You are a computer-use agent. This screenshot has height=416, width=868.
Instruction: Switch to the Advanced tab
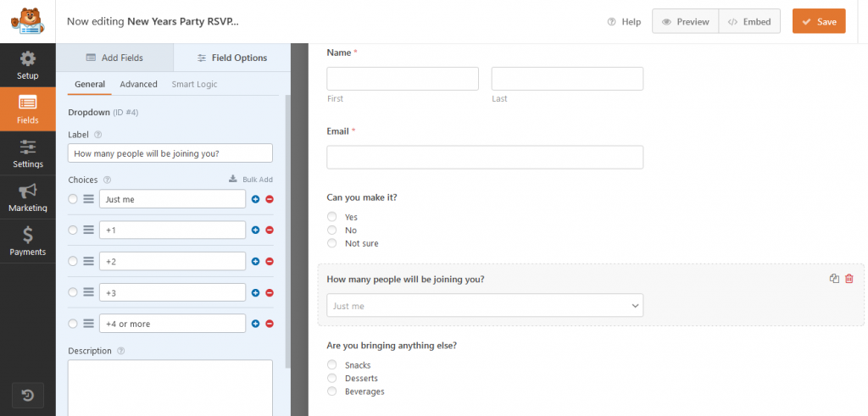pyautogui.click(x=138, y=84)
